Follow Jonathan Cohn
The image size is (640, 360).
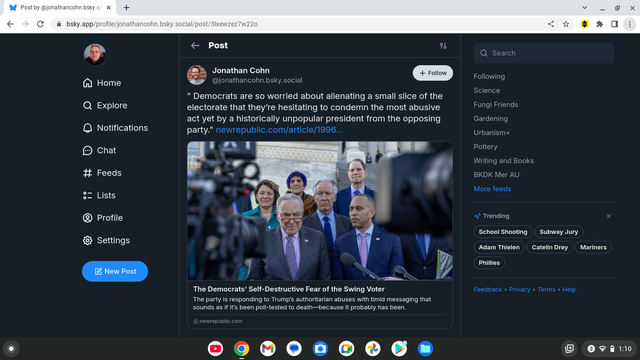coord(433,73)
